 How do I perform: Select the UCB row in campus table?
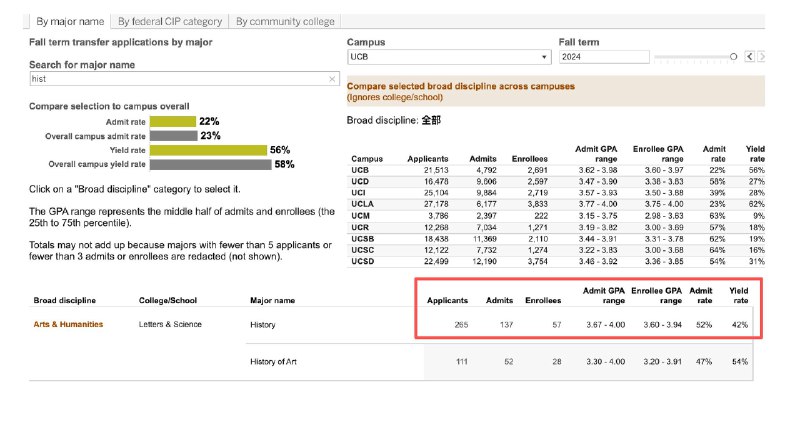tap(558, 170)
